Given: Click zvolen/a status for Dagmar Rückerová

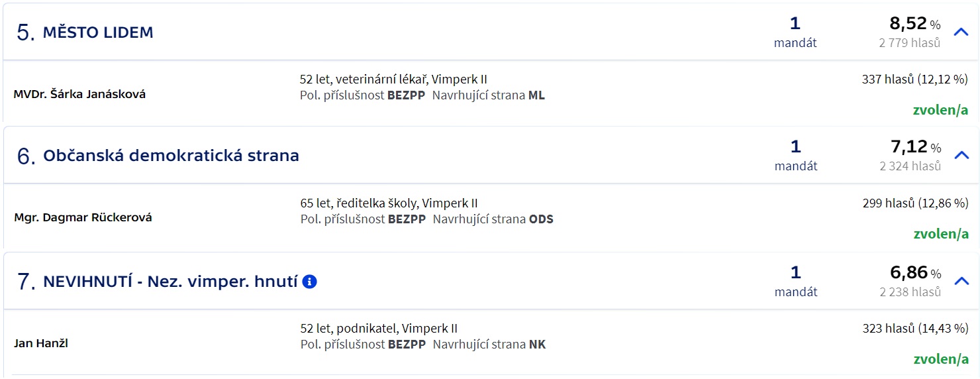Looking at the screenshot, I should 941,234.
